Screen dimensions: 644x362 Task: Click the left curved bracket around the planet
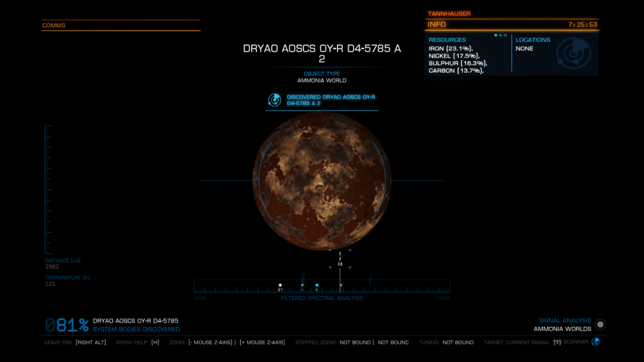[x=264, y=181]
